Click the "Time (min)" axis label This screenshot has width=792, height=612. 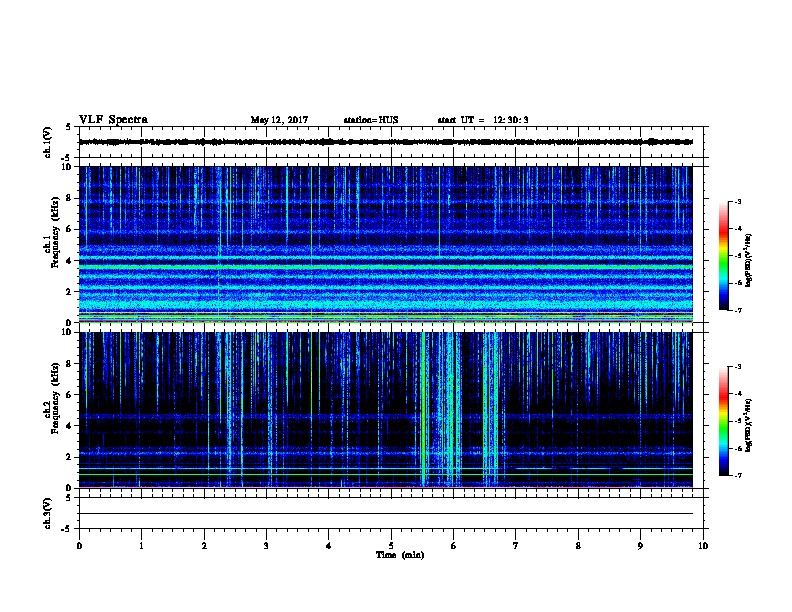[400, 555]
